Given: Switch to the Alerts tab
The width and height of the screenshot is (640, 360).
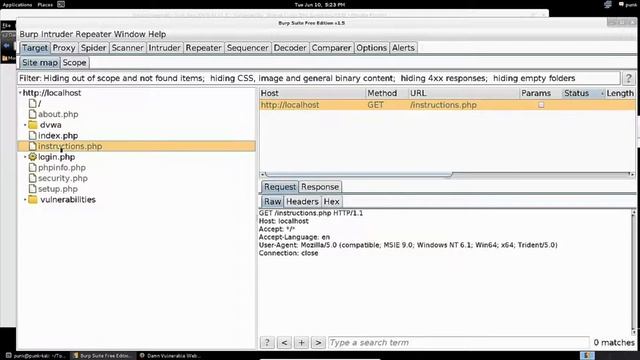Looking at the screenshot, I should 403,48.
